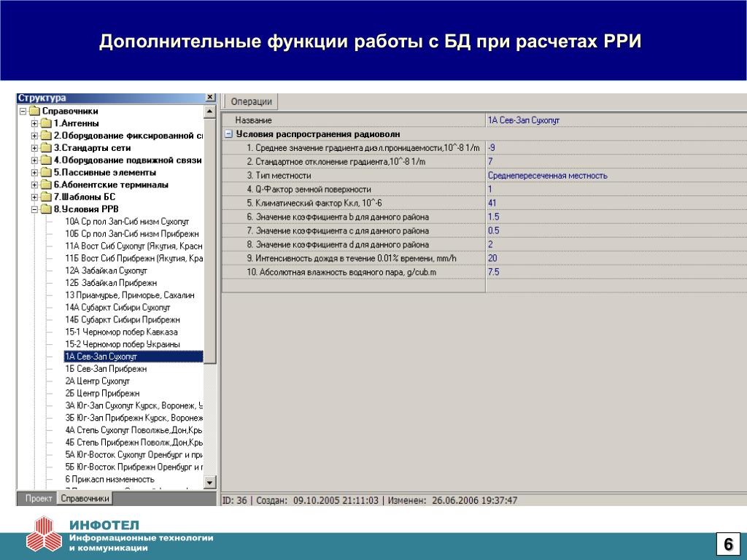Click gradient mean value field -9
This screenshot has height=560, width=747.
tap(616, 148)
